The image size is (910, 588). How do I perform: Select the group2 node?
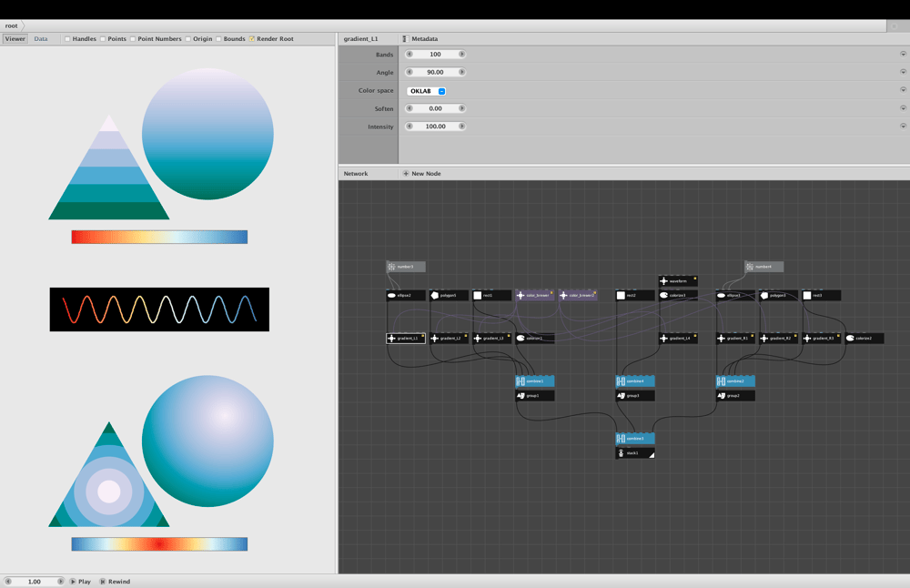pos(735,396)
